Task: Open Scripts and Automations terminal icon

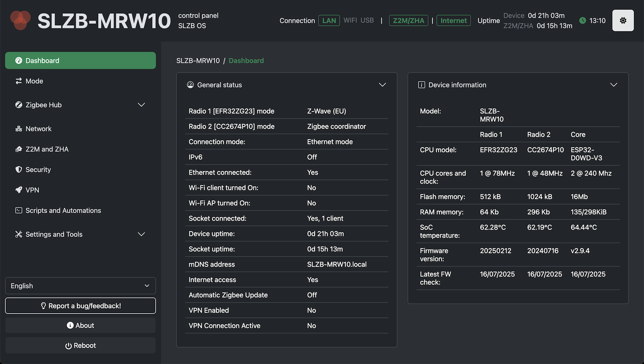Action: coord(18,210)
